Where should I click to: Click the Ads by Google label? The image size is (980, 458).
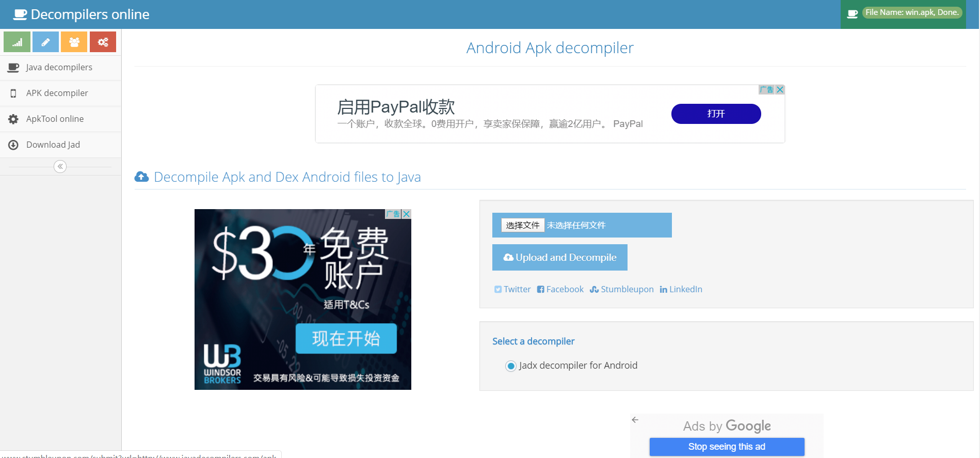(x=727, y=426)
